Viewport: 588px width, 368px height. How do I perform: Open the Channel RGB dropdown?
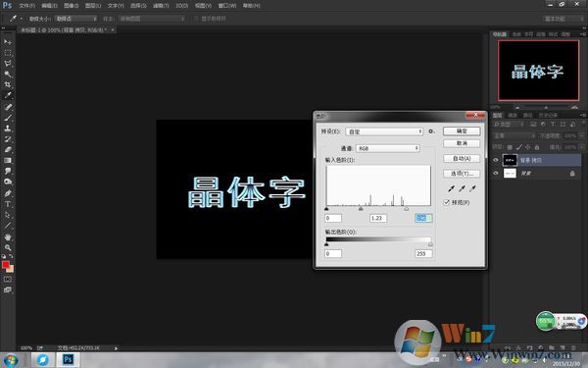[x=387, y=148]
